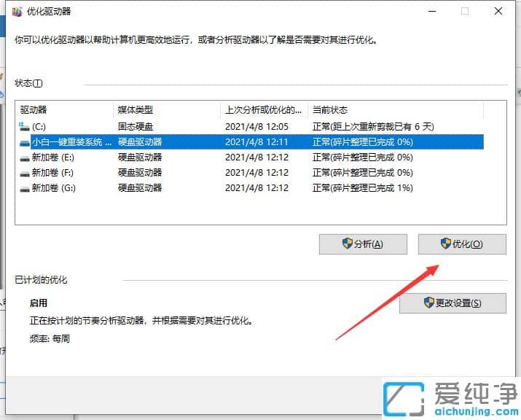Click the 优化驱动器 window title icon
The image size is (521, 420).
coord(17,12)
